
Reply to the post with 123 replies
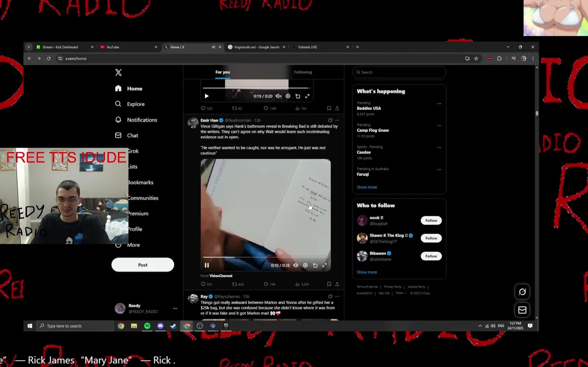click(207, 108)
